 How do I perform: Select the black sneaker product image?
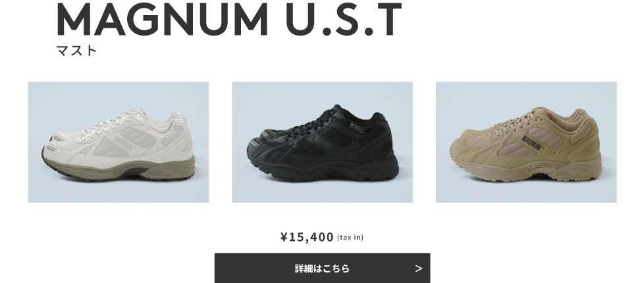coord(323,142)
